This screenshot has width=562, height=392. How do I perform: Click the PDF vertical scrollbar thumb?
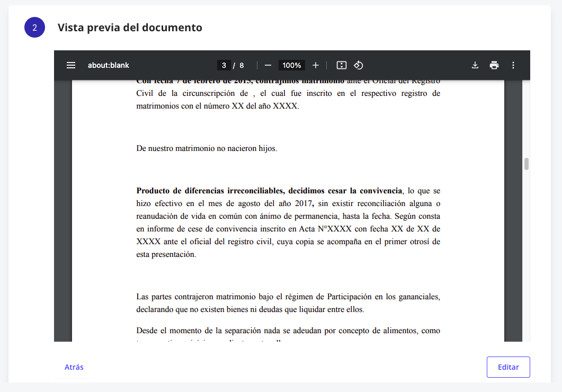click(x=526, y=164)
